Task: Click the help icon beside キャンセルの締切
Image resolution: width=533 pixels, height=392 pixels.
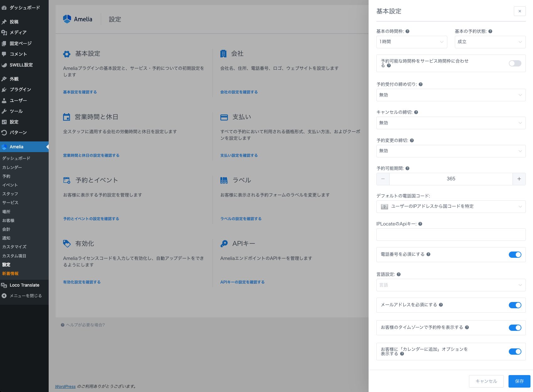Action: tap(416, 112)
